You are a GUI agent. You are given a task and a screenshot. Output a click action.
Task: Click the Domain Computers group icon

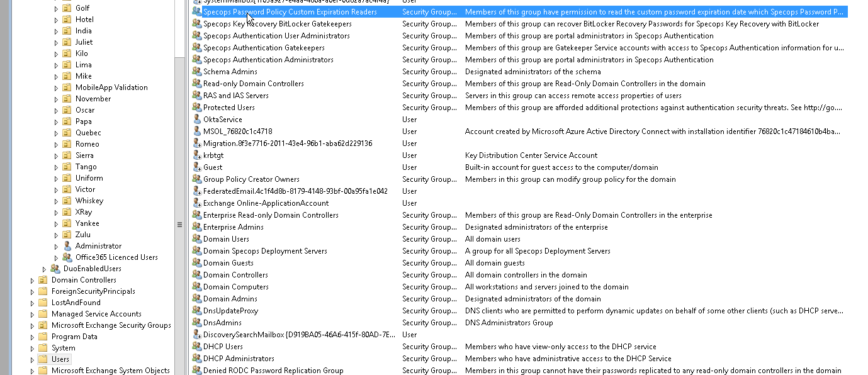tap(196, 287)
